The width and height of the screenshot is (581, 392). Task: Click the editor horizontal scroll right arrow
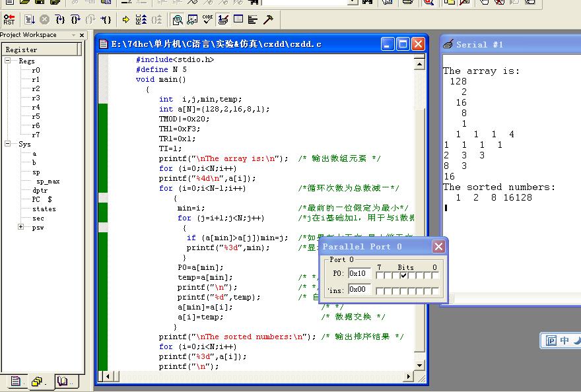[x=408, y=376]
